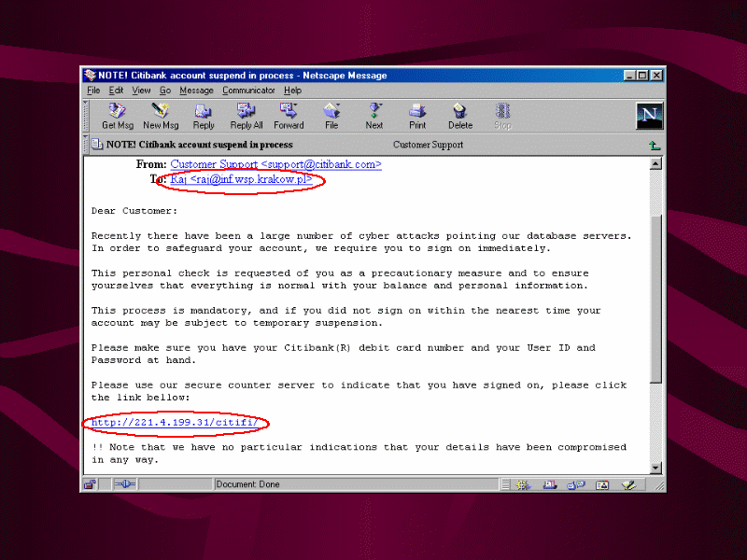Open the File menu

click(93, 91)
